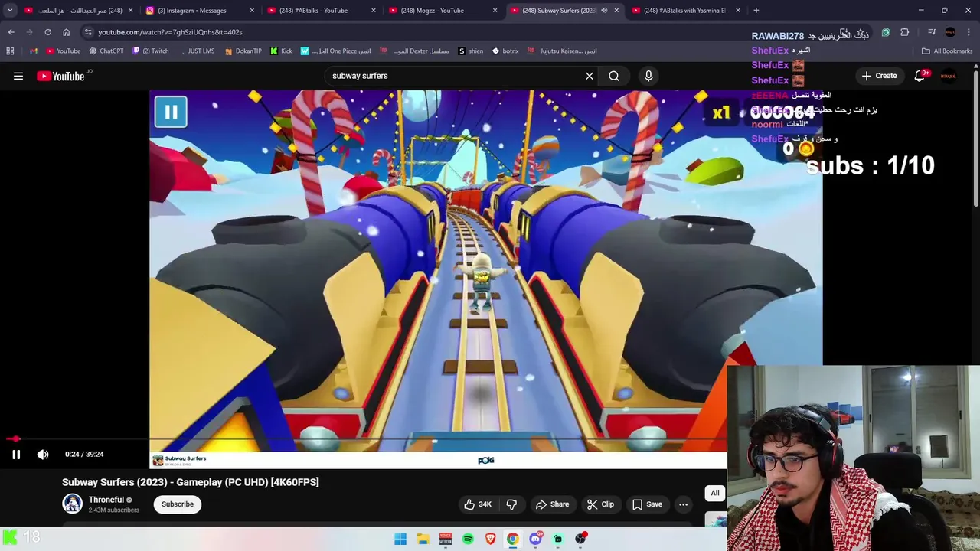
Task: Expand the All Bookmarks folder
Action: point(947,51)
